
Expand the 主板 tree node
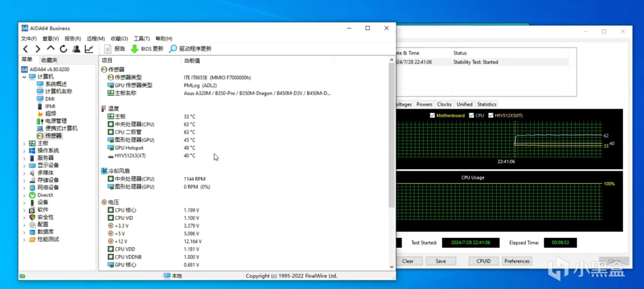[24, 143]
